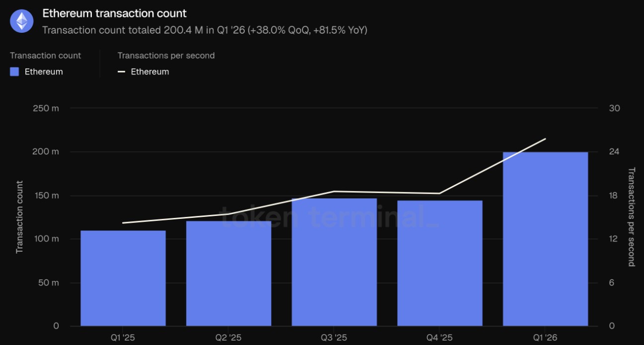644x345 pixels.
Task: Click the Q3 '25 x-axis label
Action: point(334,338)
